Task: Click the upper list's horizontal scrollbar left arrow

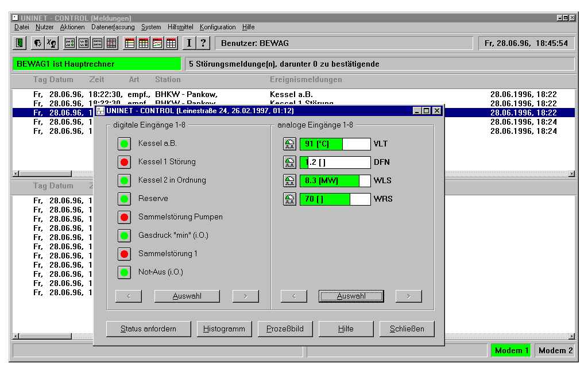Action: click(x=16, y=173)
